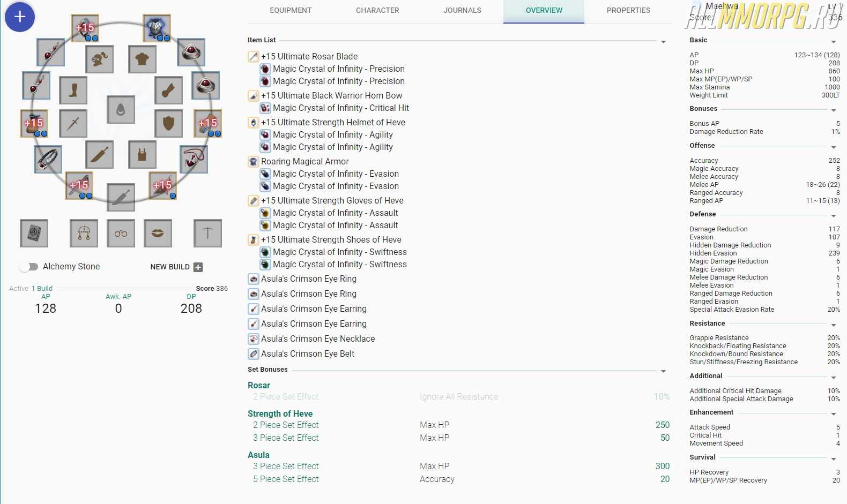
Task: Select the underwear outfit slot icon
Action: point(143,155)
